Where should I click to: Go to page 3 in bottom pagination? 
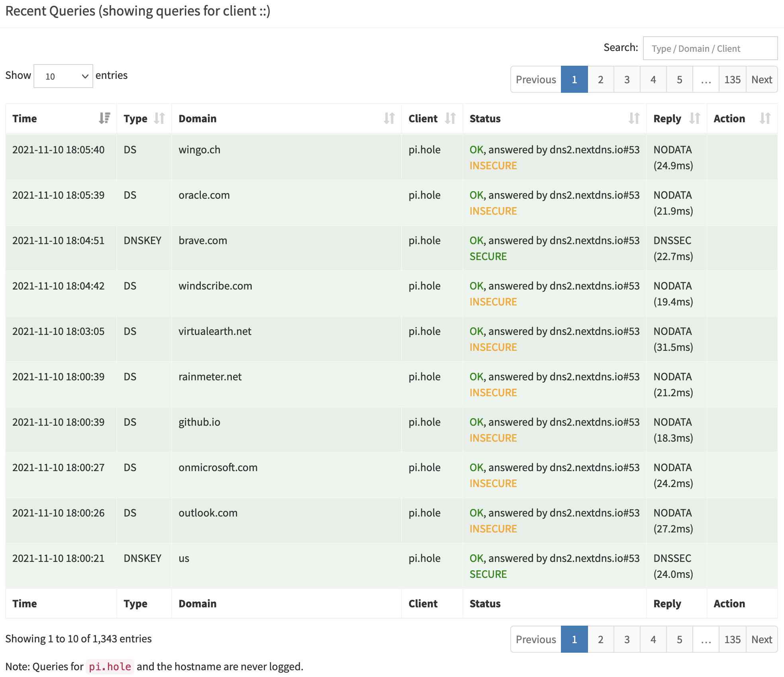coord(627,639)
